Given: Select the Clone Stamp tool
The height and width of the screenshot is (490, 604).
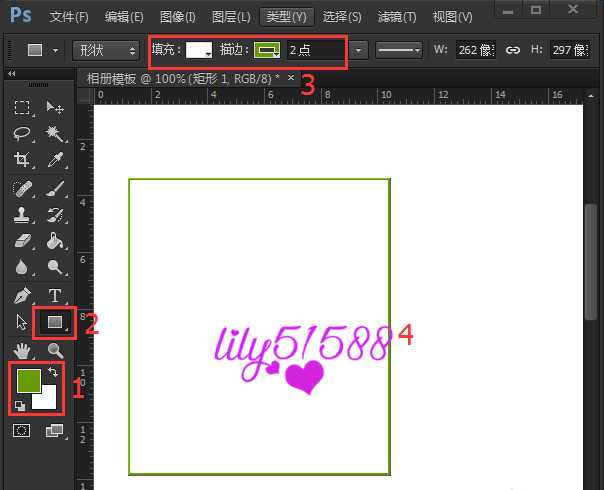Looking at the screenshot, I should [x=22, y=215].
